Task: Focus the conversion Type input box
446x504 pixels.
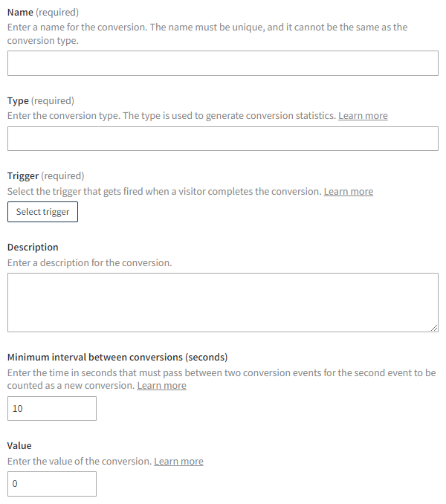Action: click(x=222, y=139)
